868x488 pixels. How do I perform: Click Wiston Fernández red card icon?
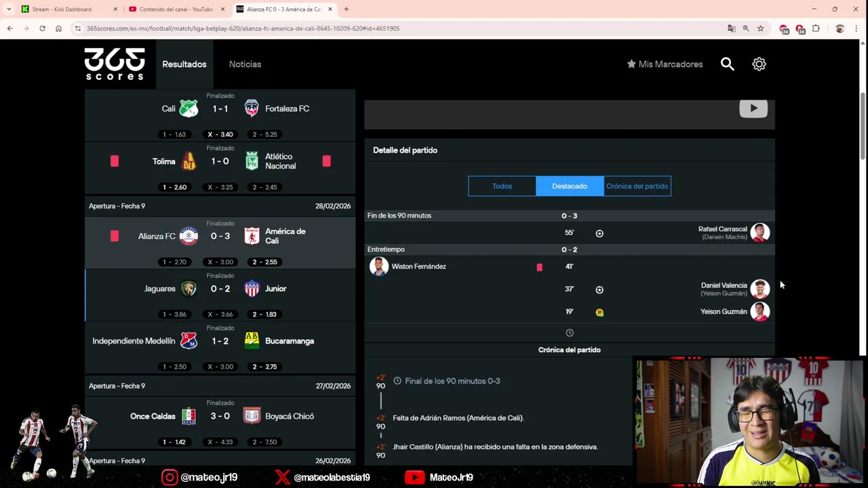[539, 267]
